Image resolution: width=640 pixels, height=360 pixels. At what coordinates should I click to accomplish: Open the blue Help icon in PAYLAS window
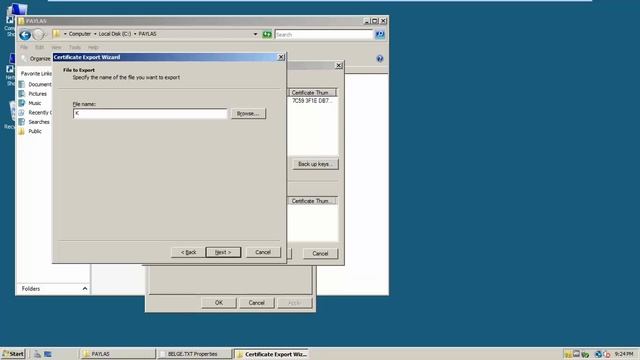click(380, 59)
